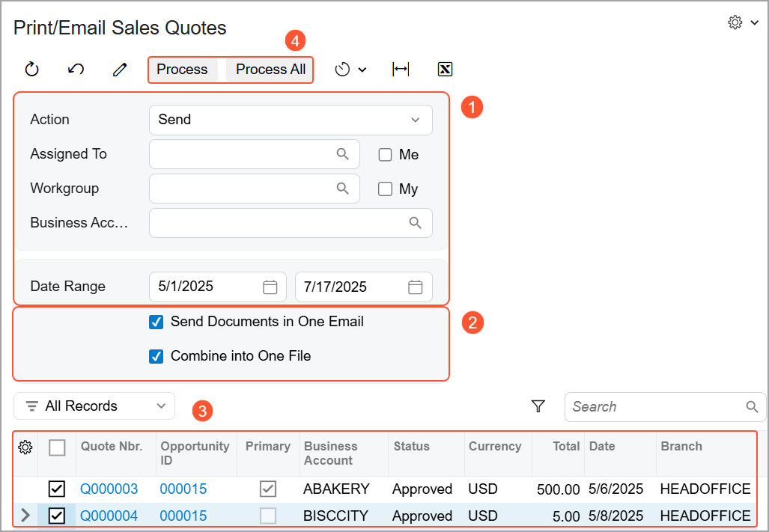The width and height of the screenshot is (769, 532).
Task: Uncheck Send Documents in One Email
Action: point(156,322)
